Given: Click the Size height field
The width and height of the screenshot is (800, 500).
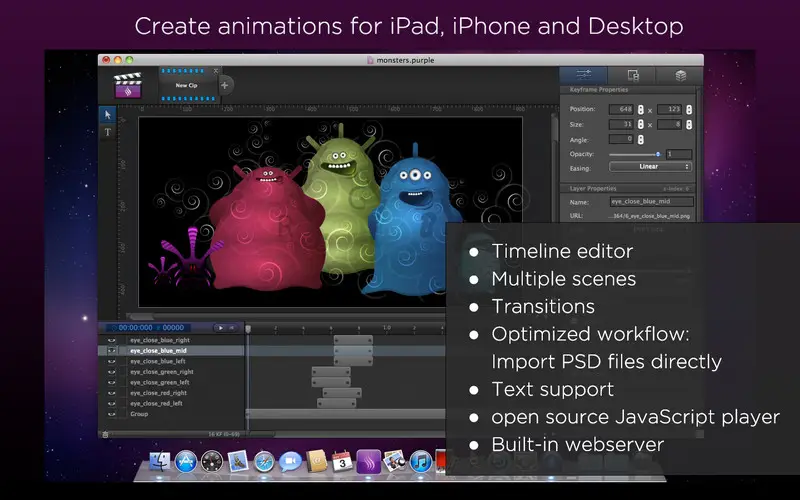Looking at the screenshot, I should pos(669,124).
